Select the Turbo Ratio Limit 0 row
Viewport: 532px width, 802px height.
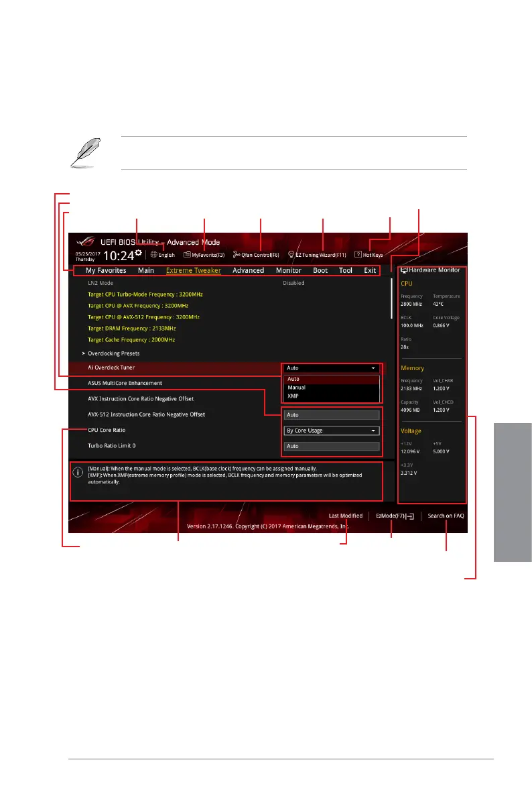(x=111, y=446)
